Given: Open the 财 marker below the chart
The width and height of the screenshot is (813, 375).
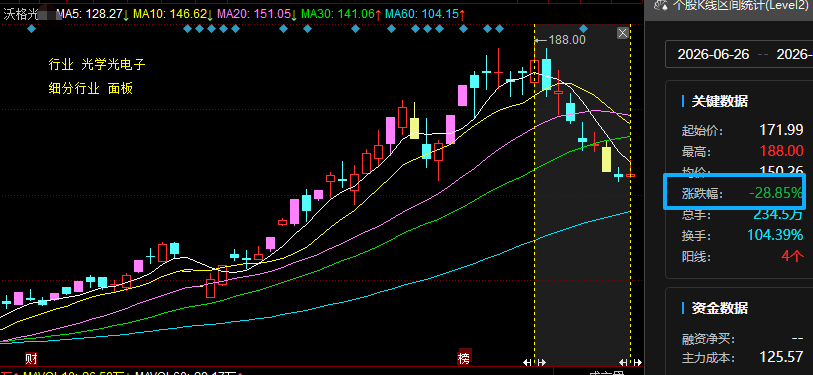Looking at the screenshot, I should click(31, 358).
